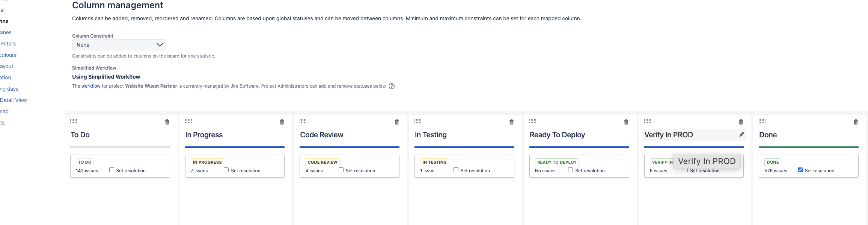Check Set resolution for IN PROGRESS status
Screen dimensions: 868x225
point(226,170)
